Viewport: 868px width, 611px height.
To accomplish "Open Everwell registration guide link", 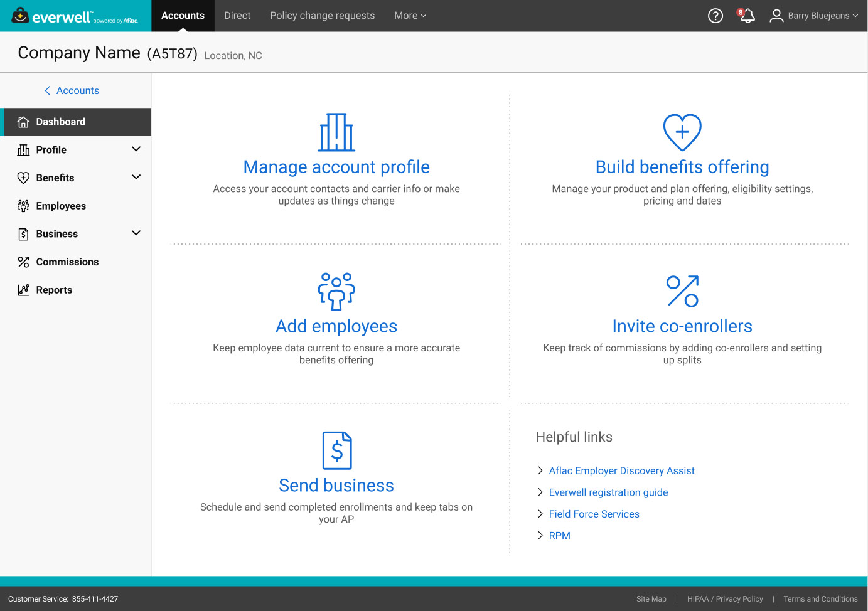I will pyautogui.click(x=608, y=492).
